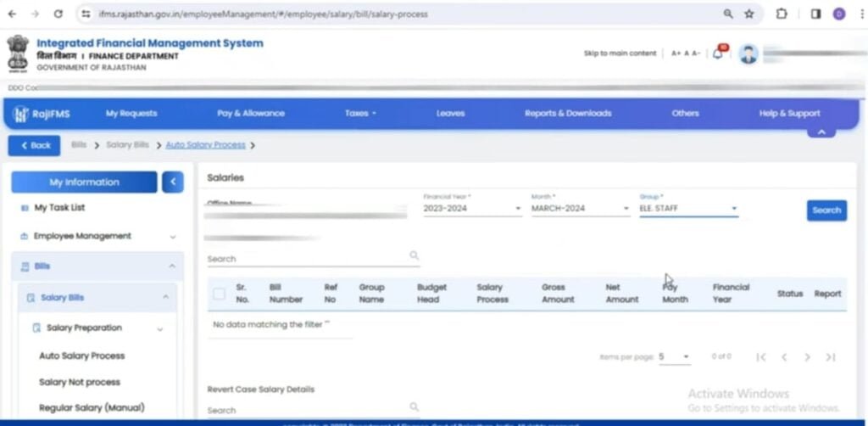This screenshot has width=868, height=426.
Task: Open the Chrome three-dot menu
Action: coord(862,14)
